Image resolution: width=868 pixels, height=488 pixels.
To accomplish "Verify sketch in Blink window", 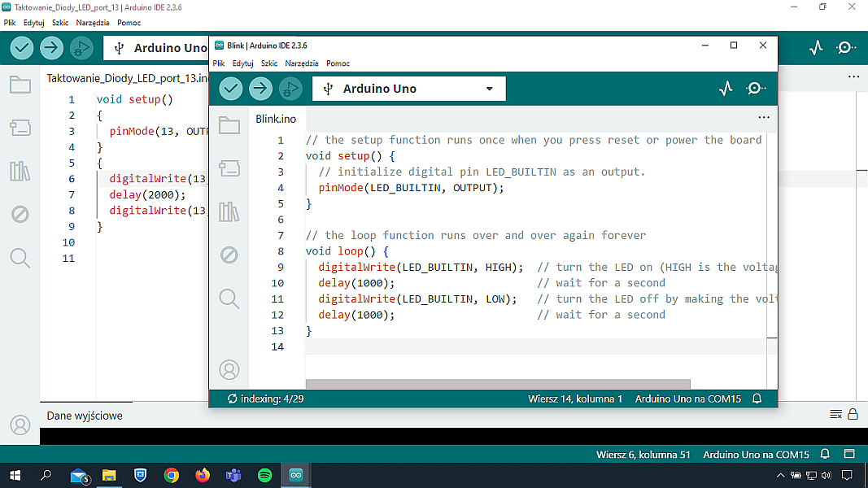I will coord(231,89).
